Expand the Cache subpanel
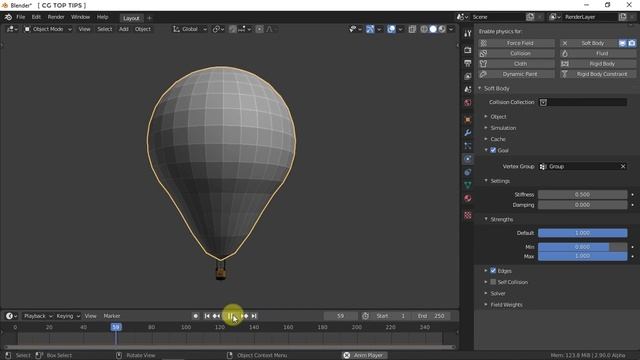 click(x=498, y=139)
